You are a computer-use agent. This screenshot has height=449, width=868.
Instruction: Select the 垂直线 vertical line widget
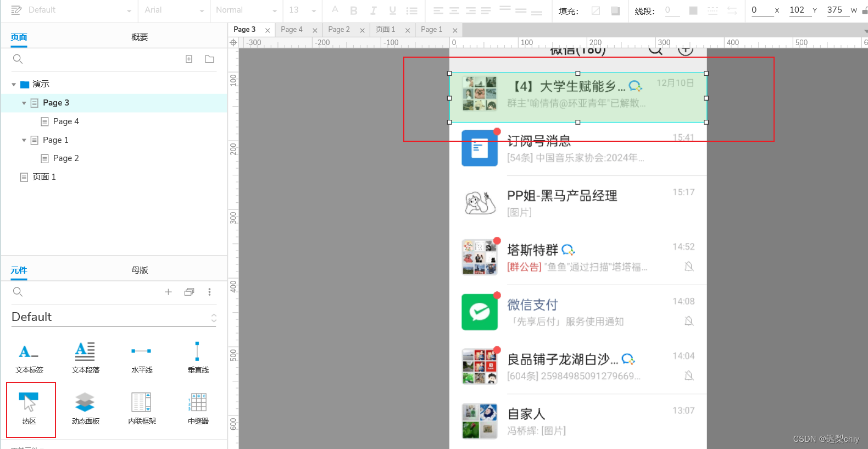(198, 358)
